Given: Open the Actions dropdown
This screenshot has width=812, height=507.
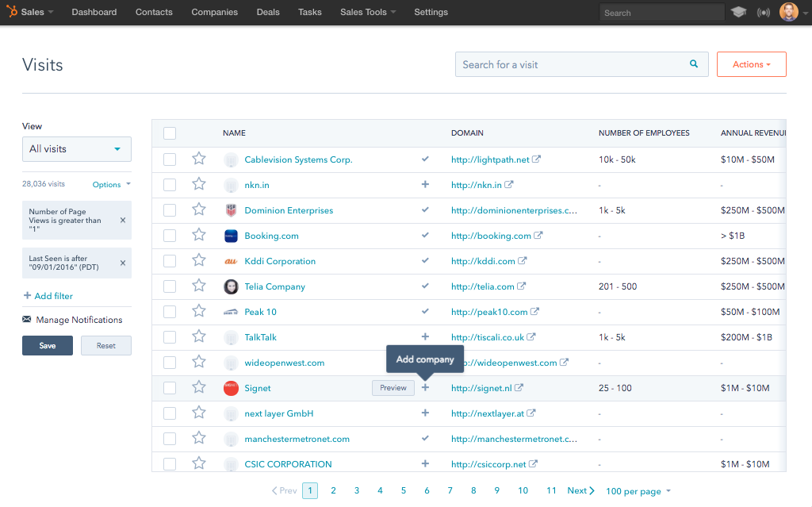Looking at the screenshot, I should (751, 64).
